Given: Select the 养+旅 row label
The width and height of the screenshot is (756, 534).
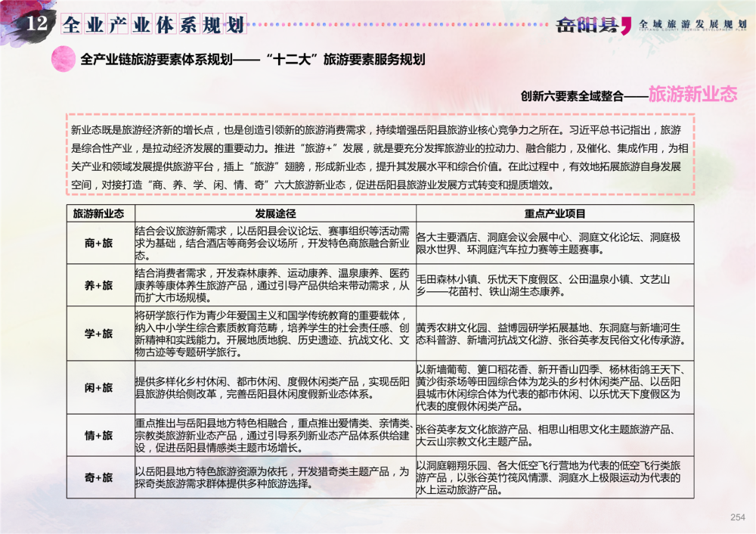Looking at the screenshot, I should pos(99,285).
